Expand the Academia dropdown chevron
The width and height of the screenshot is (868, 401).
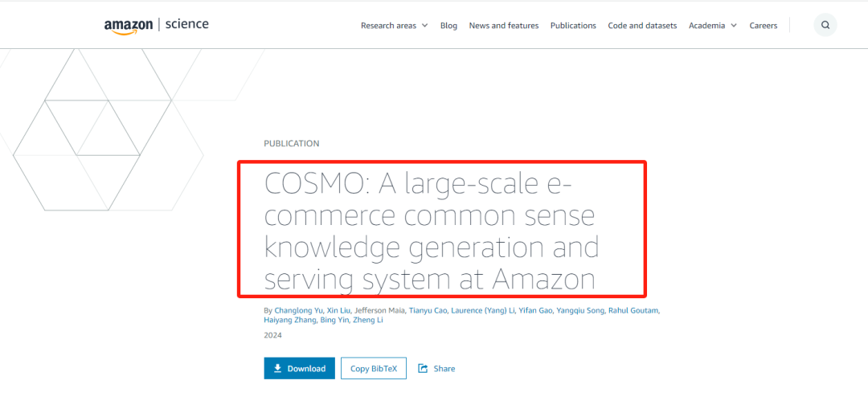click(x=734, y=26)
